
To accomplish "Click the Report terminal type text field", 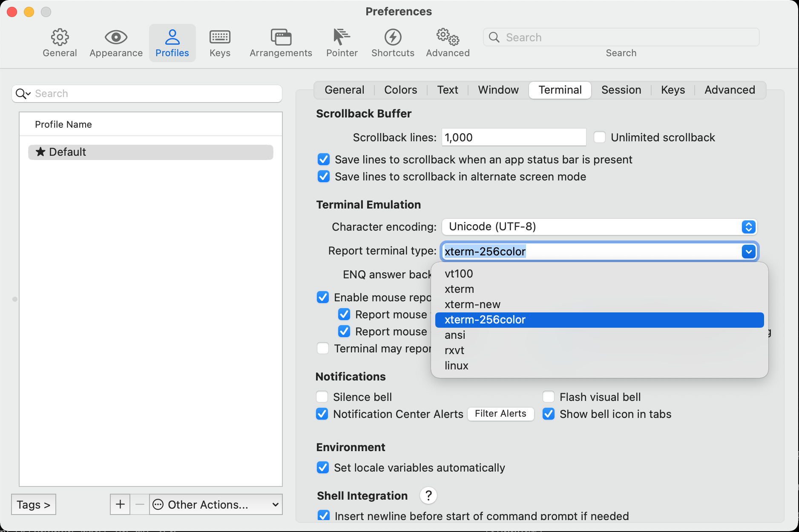I will point(591,251).
